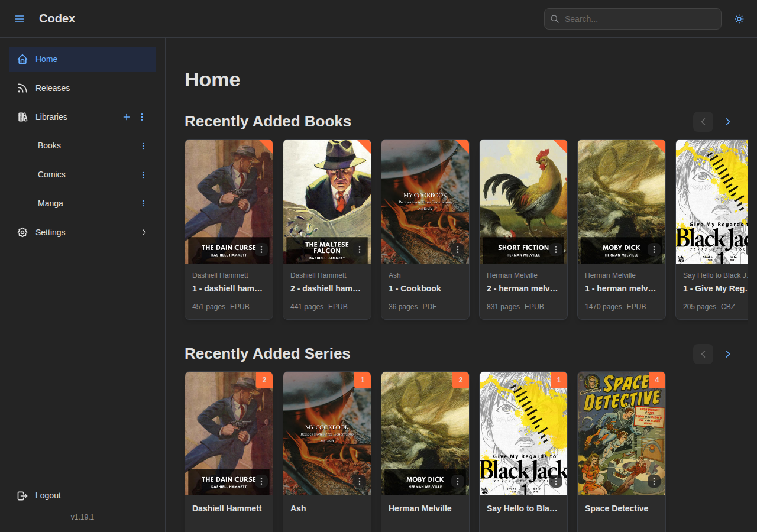Open menu on Say Hello to Black Jack series
This screenshot has width=757, height=532.
[x=556, y=481]
